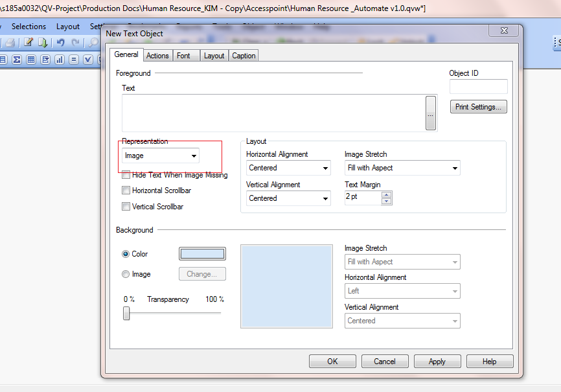Screen dimensions: 561x392
Task: Click the Change... image button
Action: (x=202, y=274)
